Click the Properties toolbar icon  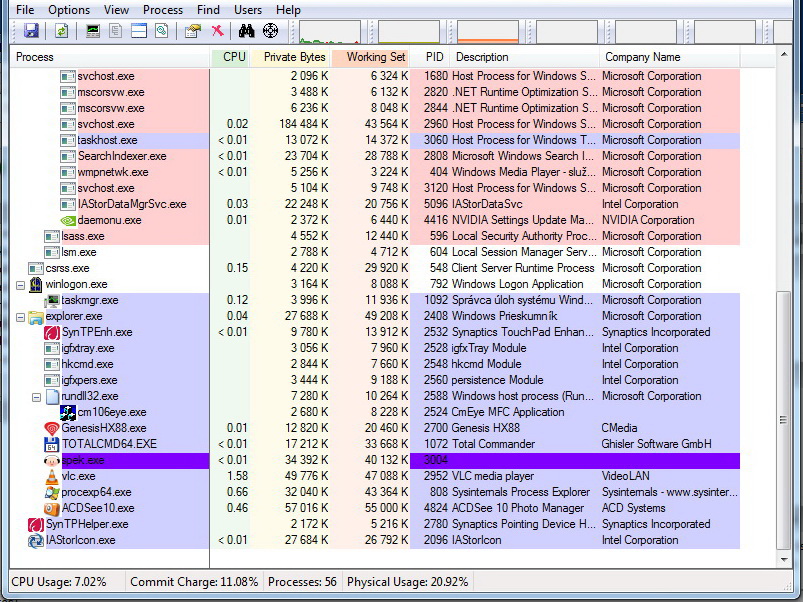click(193, 31)
